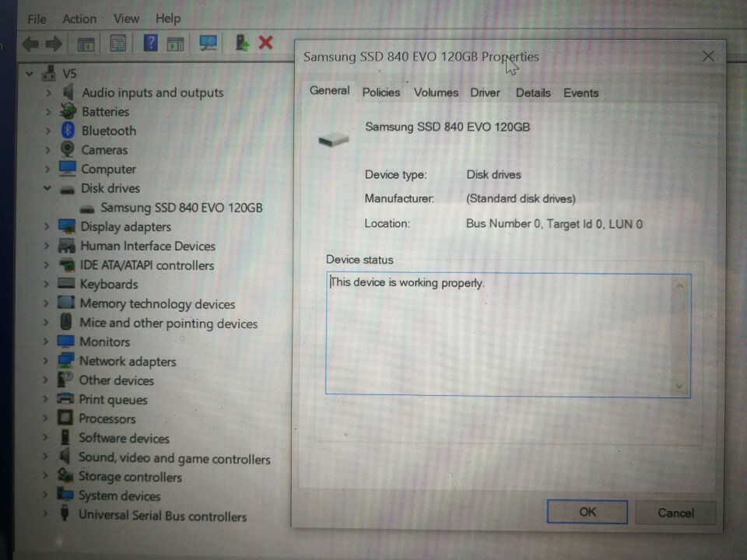
Task: Click the Other devices question mark icon
Action: [65, 380]
